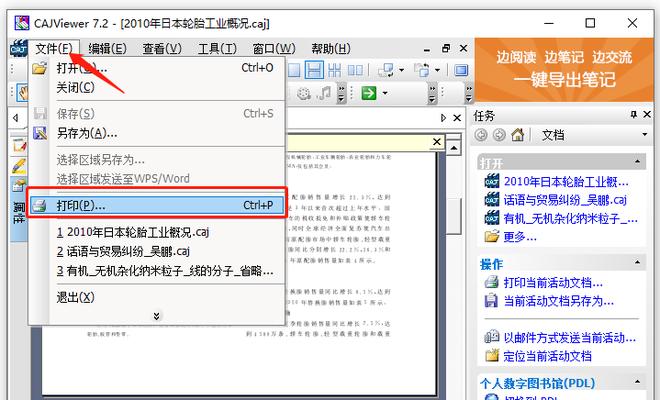660x400 pixels.
Task: Click the rotate view icon in toolbar
Action: 386,70
